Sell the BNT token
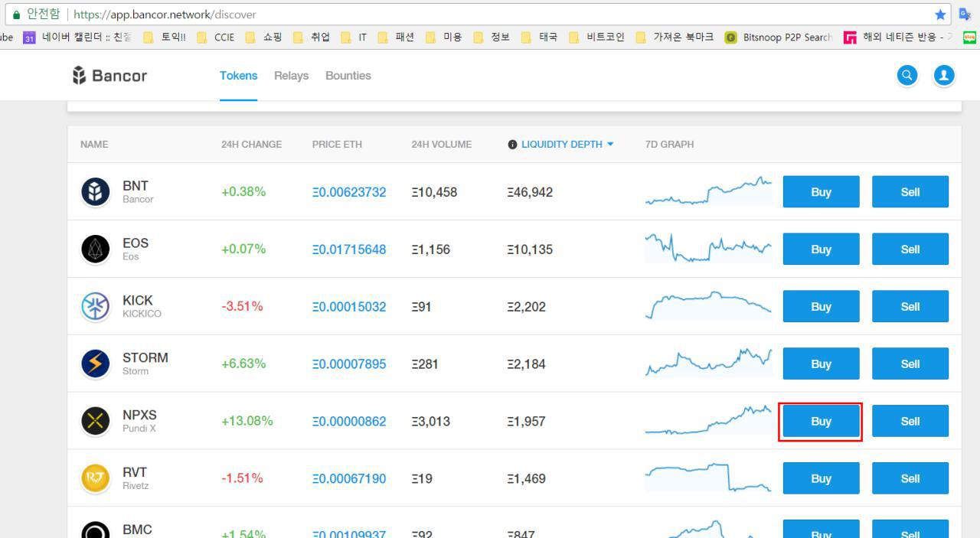 (x=910, y=191)
